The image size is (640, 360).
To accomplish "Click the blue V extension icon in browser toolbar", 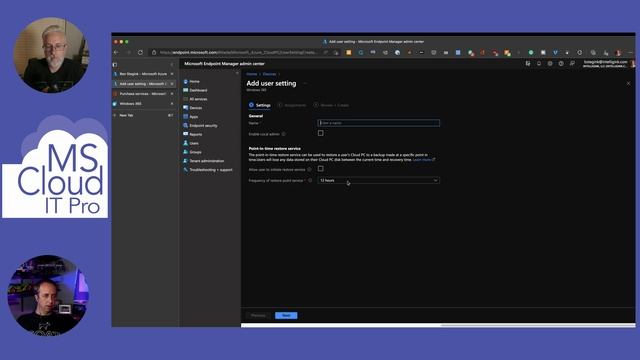I will [x=555, y=52].
